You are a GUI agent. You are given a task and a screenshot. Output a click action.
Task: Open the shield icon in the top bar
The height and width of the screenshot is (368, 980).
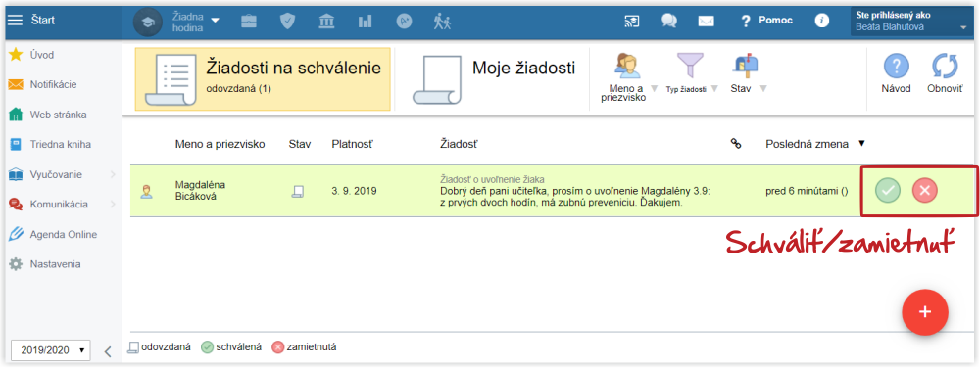[287, 22]
